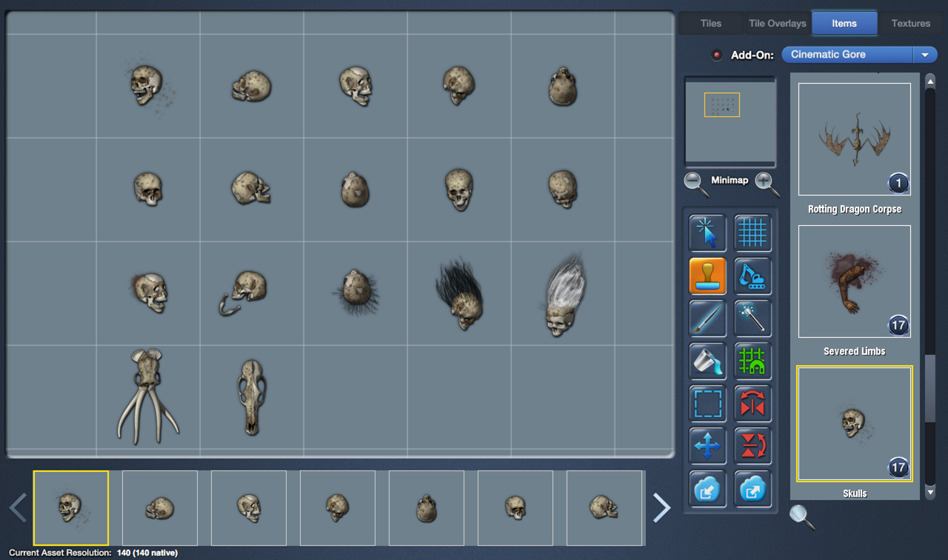Select the magic wand tool

point(752,319)
